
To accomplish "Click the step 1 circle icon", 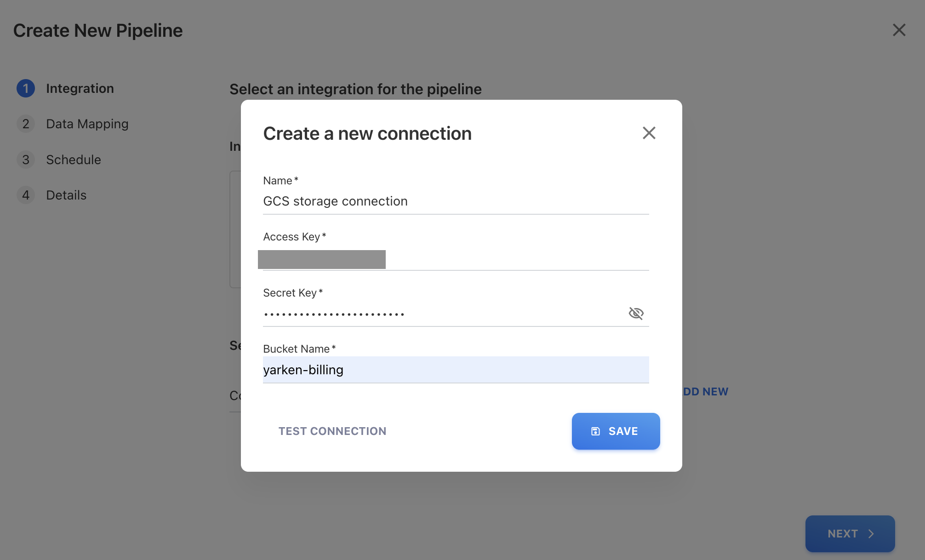I will (x=26, y=88).
